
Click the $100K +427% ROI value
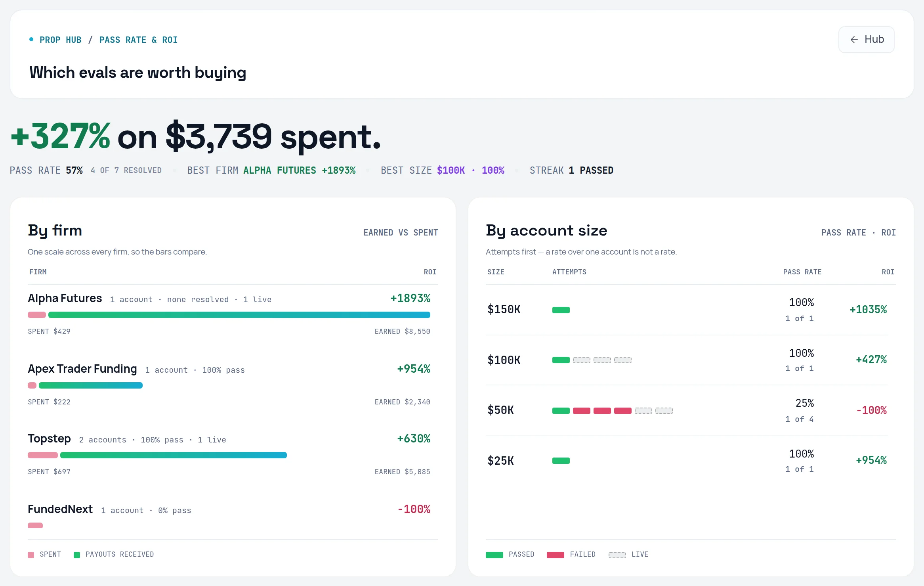[871, 360]
